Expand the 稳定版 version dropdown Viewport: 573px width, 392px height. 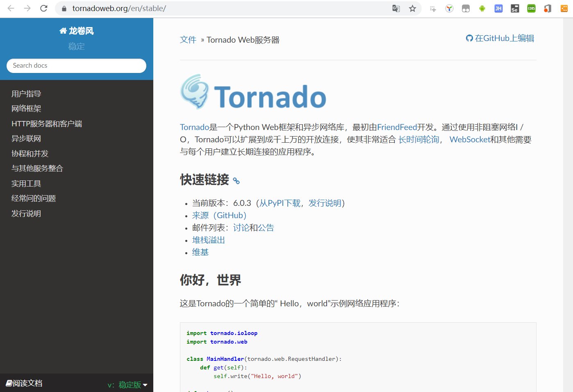coord(127,385)
